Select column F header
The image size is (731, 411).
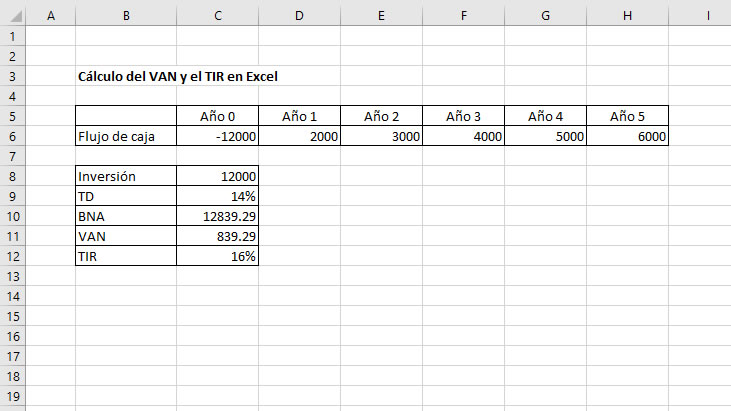click(463, 15)
